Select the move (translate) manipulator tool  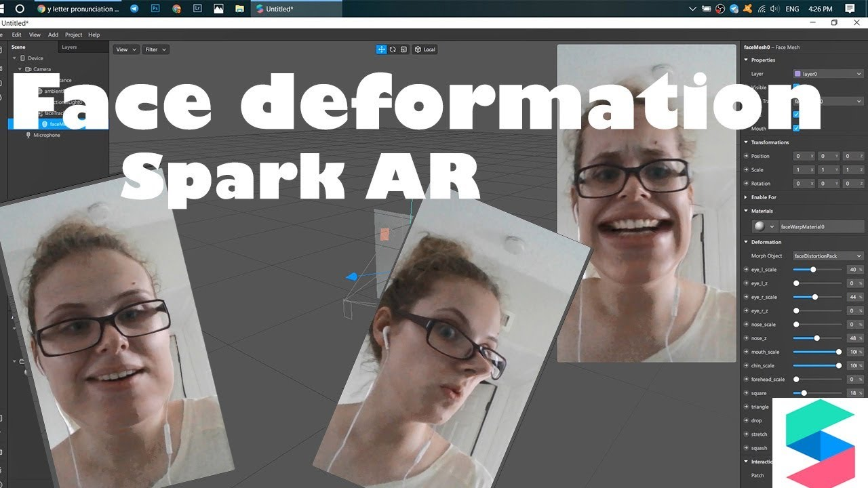point(382,49)
